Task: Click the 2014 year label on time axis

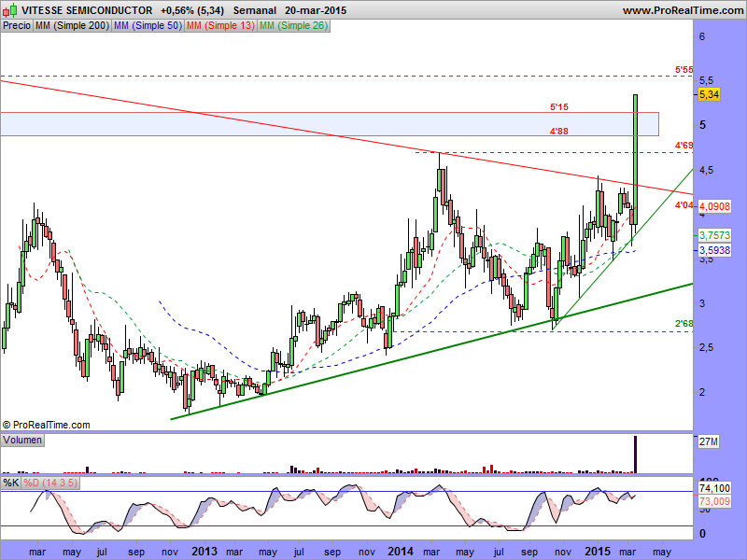Action: coord(401,552)
